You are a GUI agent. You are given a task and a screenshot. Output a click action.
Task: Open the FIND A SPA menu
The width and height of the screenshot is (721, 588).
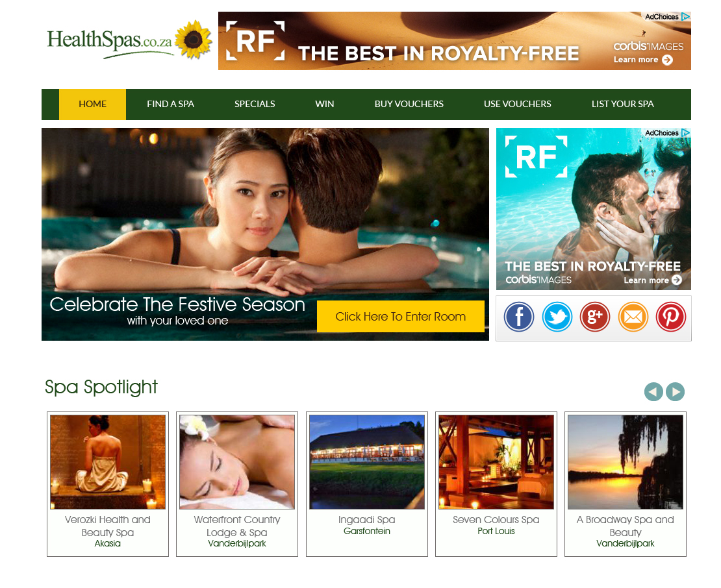click(171, 104)
